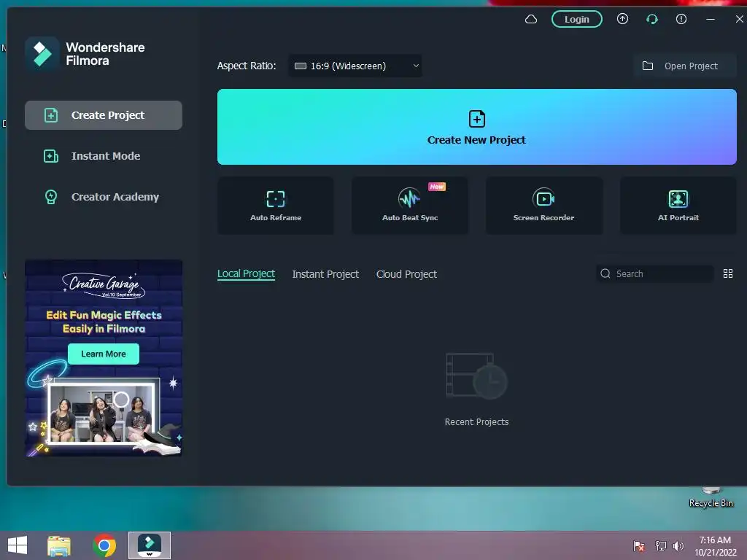Click the volume speaker tray icon

click(678, 546)
